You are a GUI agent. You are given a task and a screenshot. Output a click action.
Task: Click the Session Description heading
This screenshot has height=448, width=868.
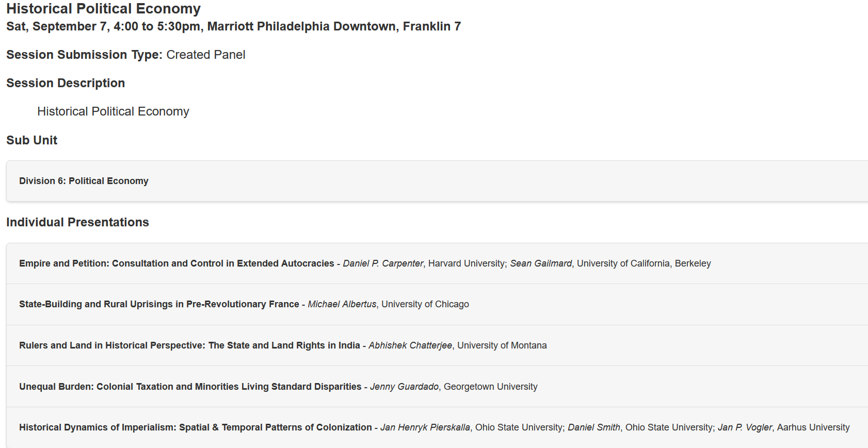coord(66,83)
